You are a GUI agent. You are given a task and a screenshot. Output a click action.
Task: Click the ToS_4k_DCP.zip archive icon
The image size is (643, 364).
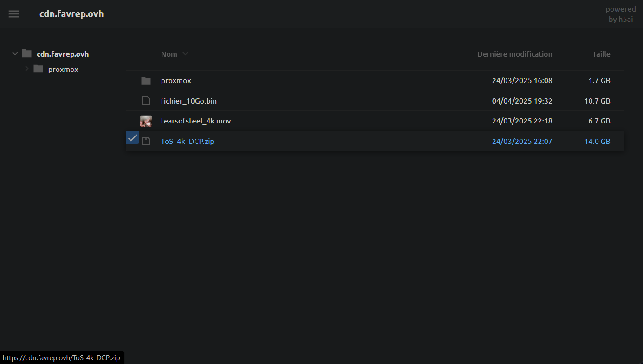(x=146, y=141)
